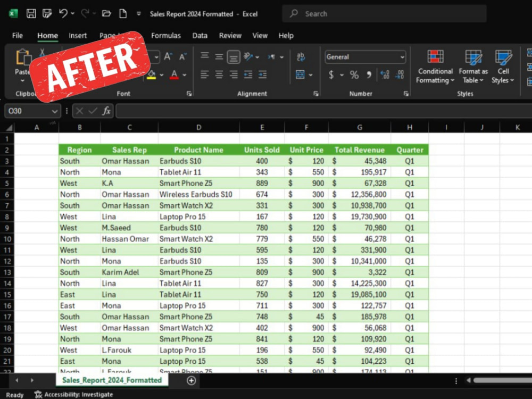
Task: Click the Insert Function fx icon
Action: (x=106, y=111)
